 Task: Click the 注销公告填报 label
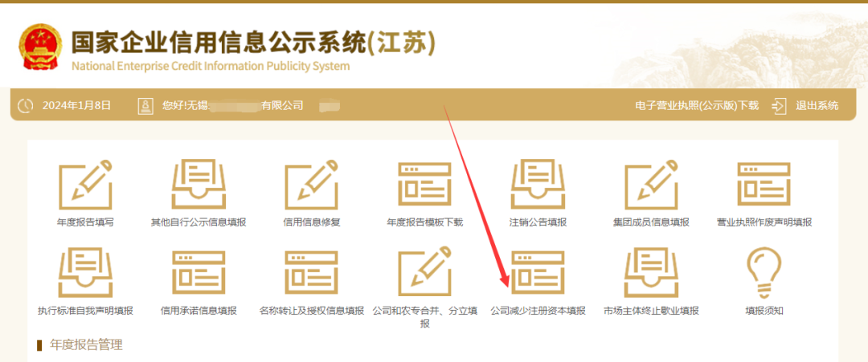[538, 222]
